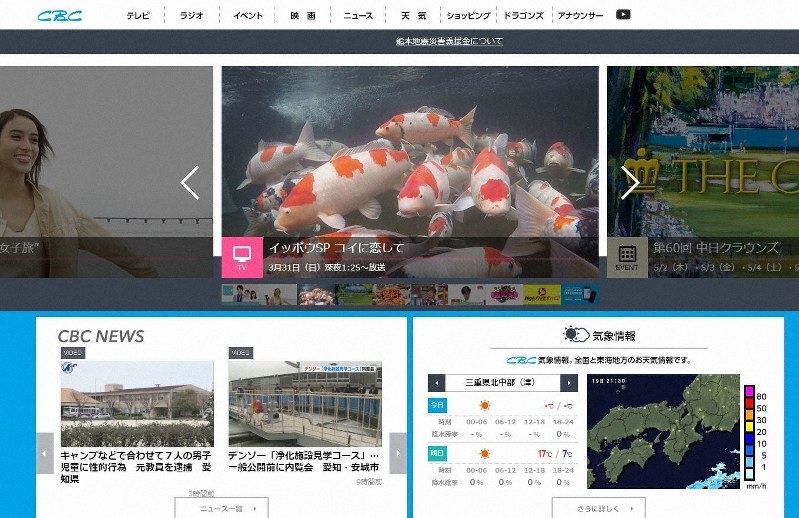Select the koi thumbnail in the carousel strip
The height and width of the screenshot is (518, 799).
click(316, 295)
